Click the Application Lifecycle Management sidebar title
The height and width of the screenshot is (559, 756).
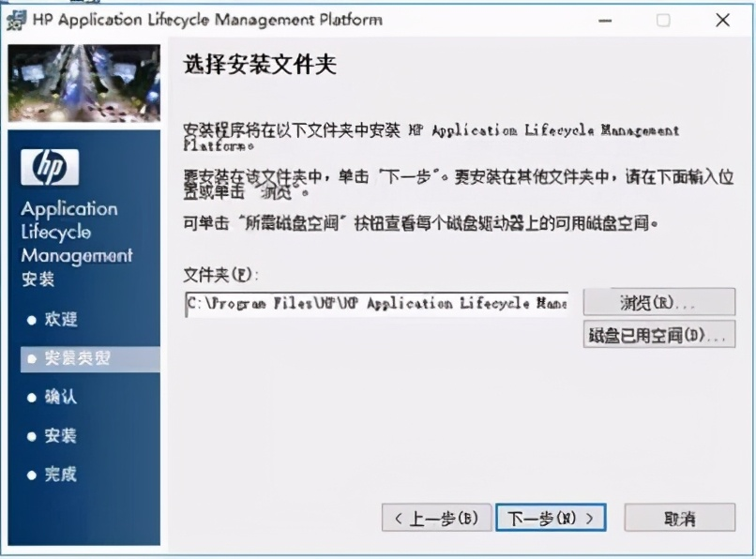coord(77,232)
